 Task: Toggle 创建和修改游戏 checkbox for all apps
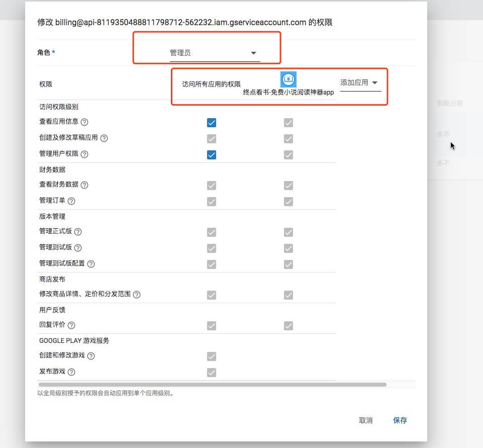212,356
